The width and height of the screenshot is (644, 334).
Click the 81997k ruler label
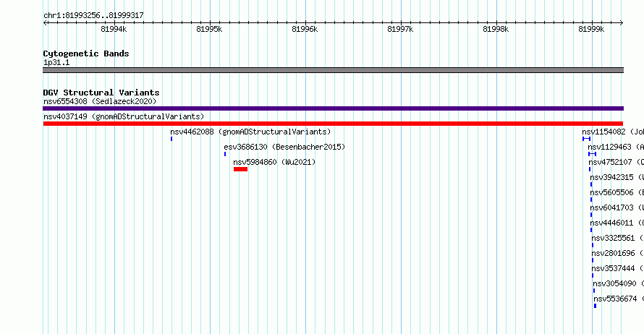pos(400,29)
